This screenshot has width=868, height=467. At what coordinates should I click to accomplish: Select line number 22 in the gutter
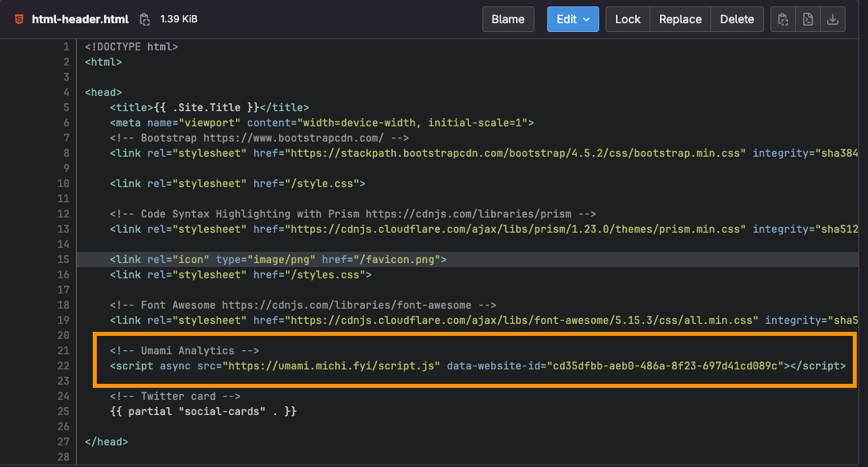(x=64, y=366)
